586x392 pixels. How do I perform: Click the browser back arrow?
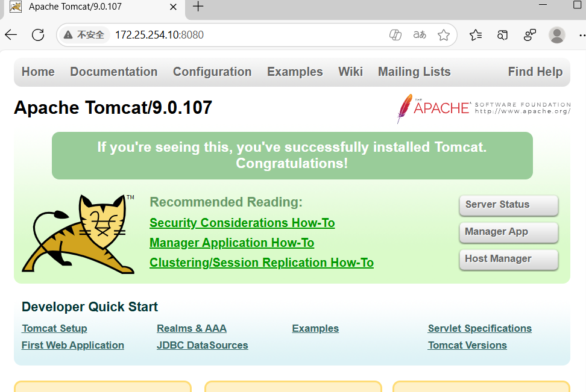(11, 35)
